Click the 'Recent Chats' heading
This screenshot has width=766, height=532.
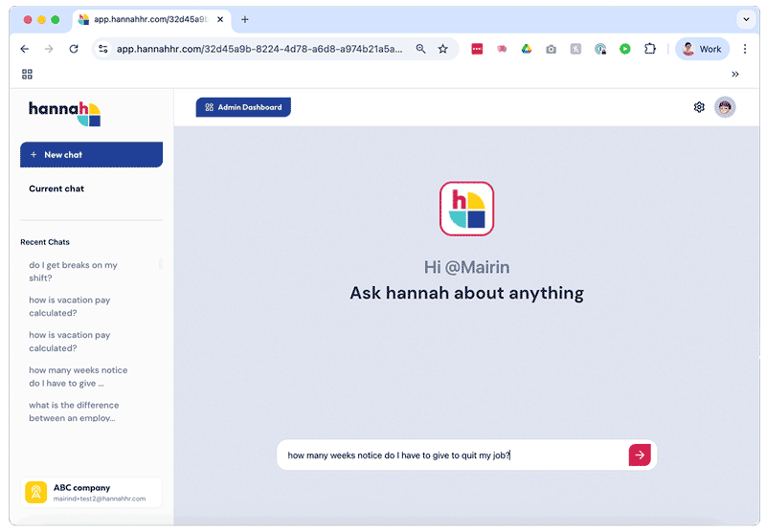[x=45, y=242]
